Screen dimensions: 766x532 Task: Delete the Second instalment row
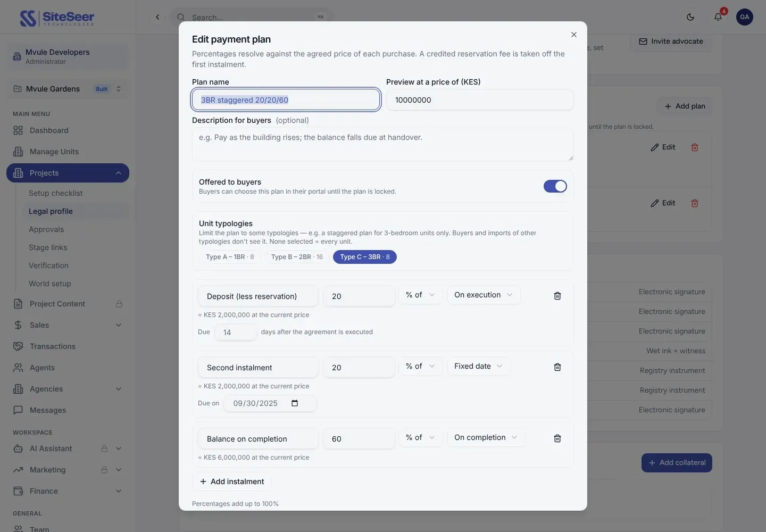(557, 367)
